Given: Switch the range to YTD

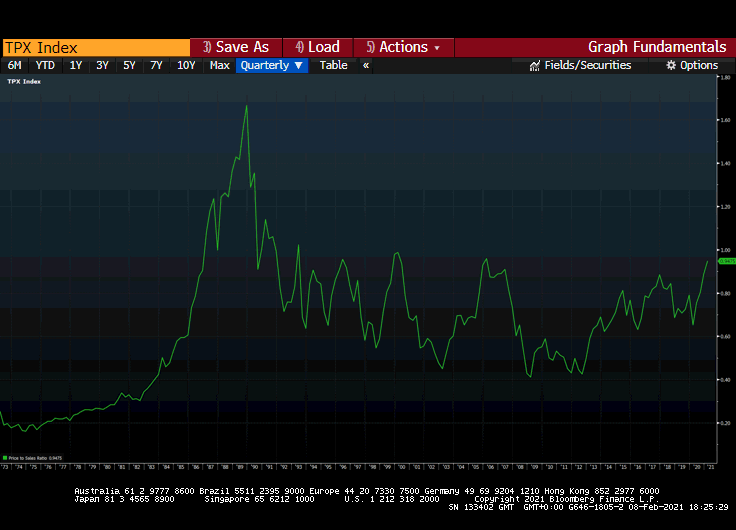Looking at the screenshot, I should click(45, 65).
